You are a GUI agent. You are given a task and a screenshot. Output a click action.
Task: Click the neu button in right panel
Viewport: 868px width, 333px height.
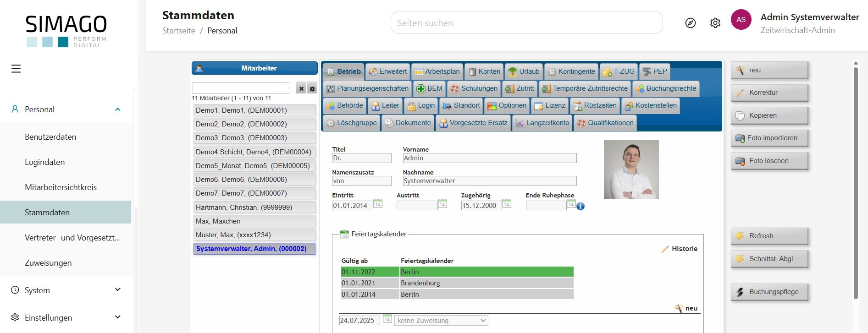769,70
